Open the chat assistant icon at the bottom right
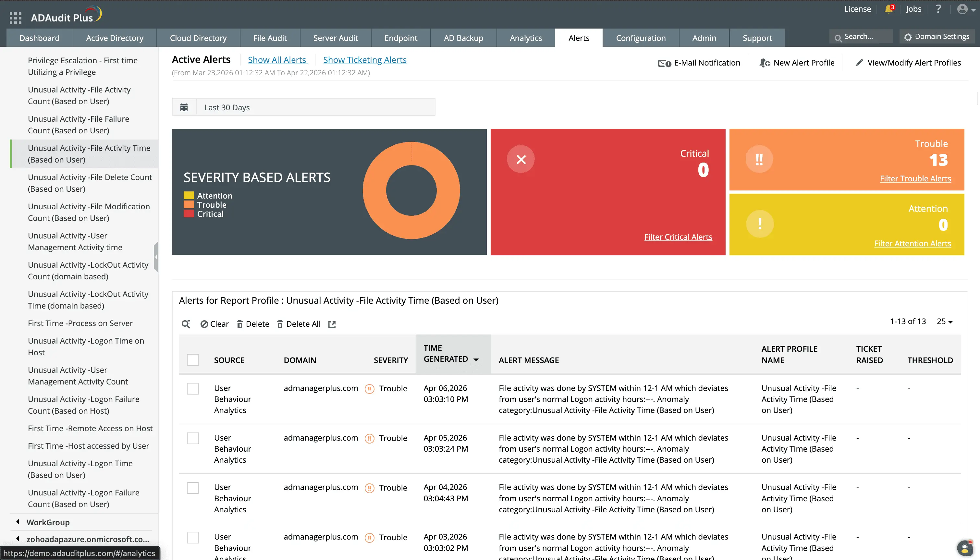 965,548
